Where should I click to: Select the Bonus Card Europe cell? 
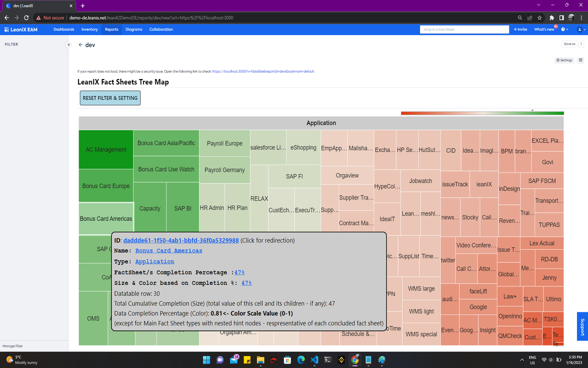[106, 186]
